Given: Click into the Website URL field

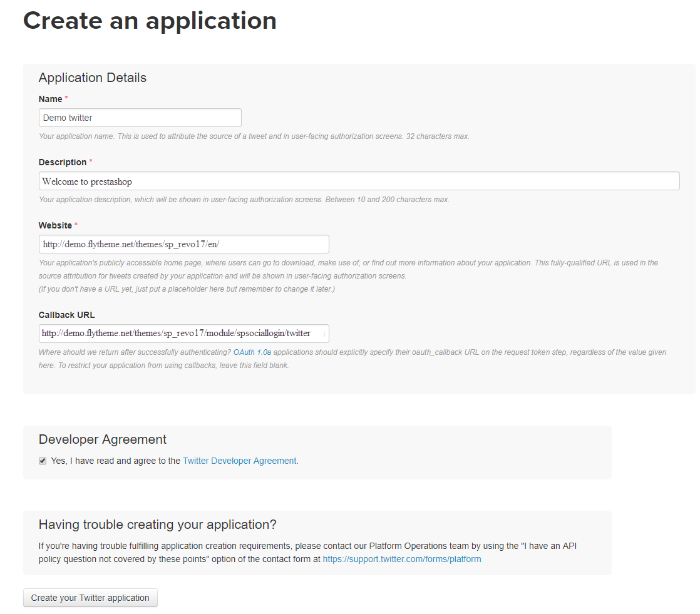Looking at the screenshot, I should 183,244.
